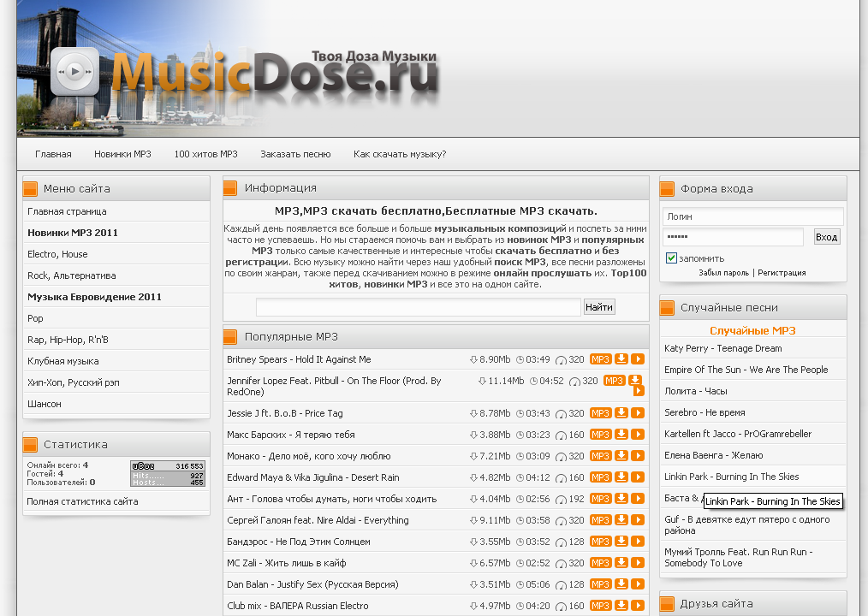Screen dimensions: 868x616
Task: Play Ант - Голова чтобы думать track
Action: tap(638, 499)
